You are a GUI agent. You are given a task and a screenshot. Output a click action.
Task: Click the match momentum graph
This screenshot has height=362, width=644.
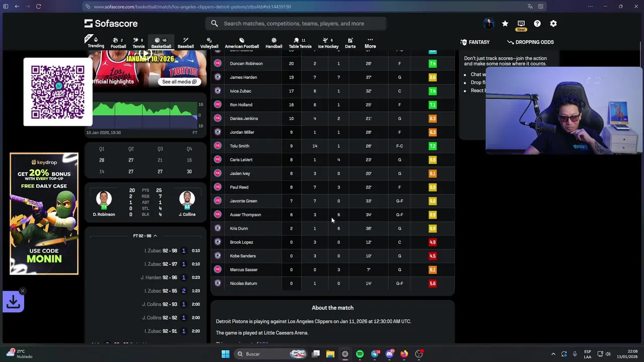pos(145,115)
